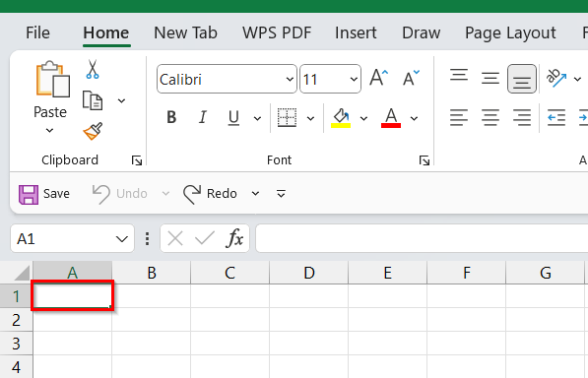Switch to the Insert tab
Screen dimensions: 588x378
tap(356, 32)
